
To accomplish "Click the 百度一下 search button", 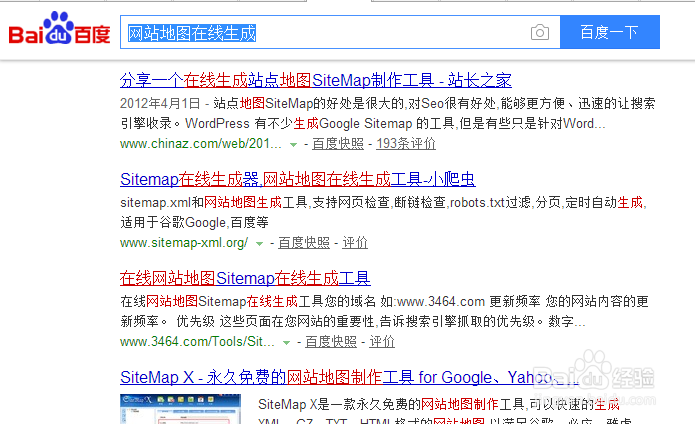I will tap(610, 32).
